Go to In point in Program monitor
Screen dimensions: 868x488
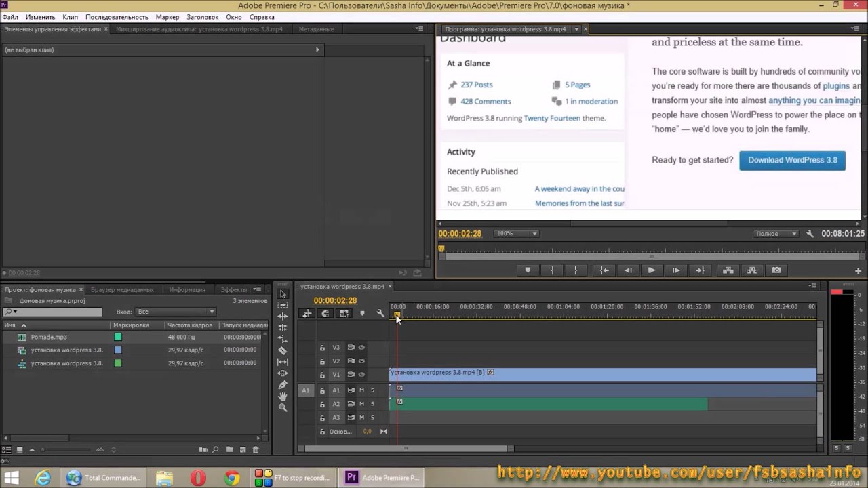(604, 270)
